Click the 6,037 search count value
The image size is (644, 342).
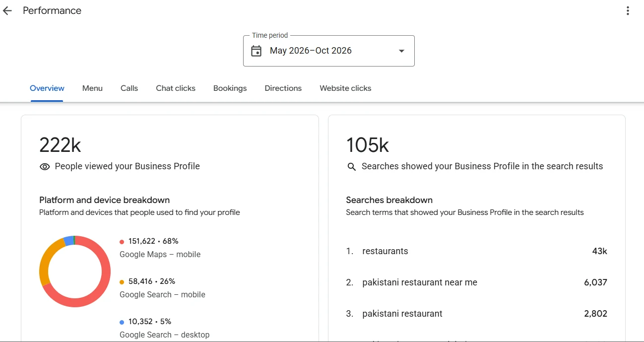595,282
